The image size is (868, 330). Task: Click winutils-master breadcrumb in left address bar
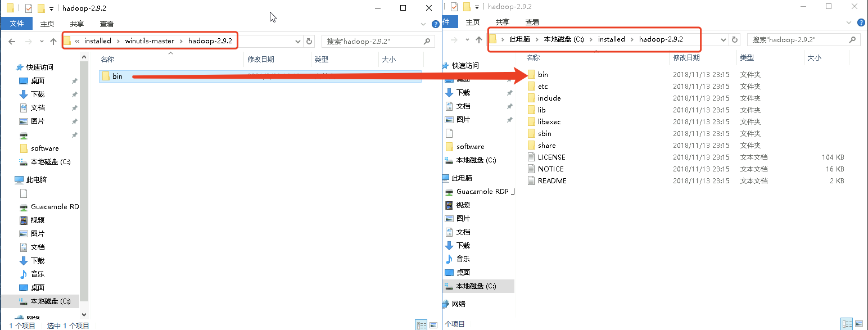150,41
